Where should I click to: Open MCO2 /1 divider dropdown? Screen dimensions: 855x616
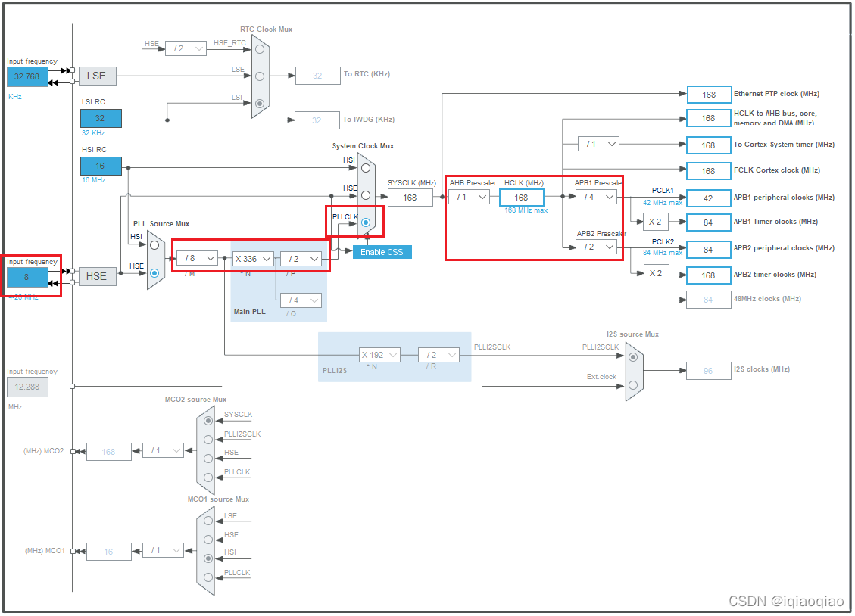(x=163, y=450)
